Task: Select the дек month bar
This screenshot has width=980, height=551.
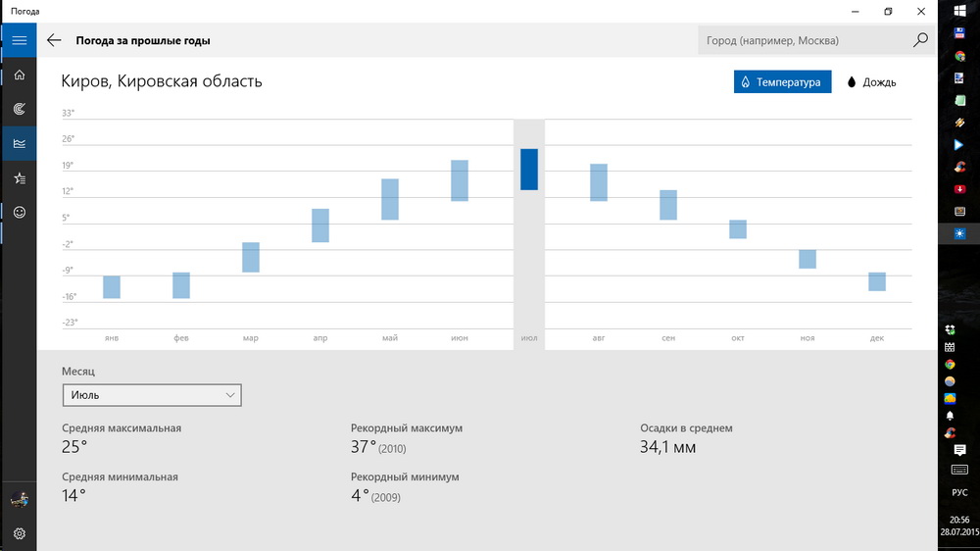Action: pos(877,281)
